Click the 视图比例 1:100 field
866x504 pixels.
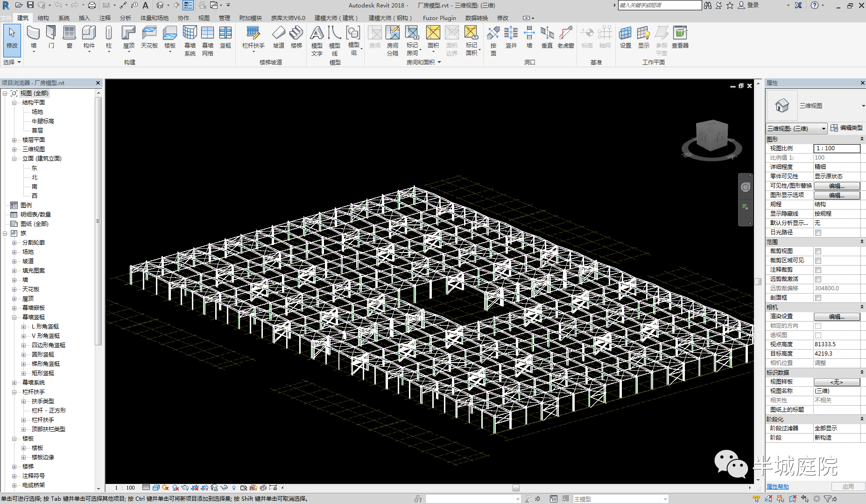[837, 148]
